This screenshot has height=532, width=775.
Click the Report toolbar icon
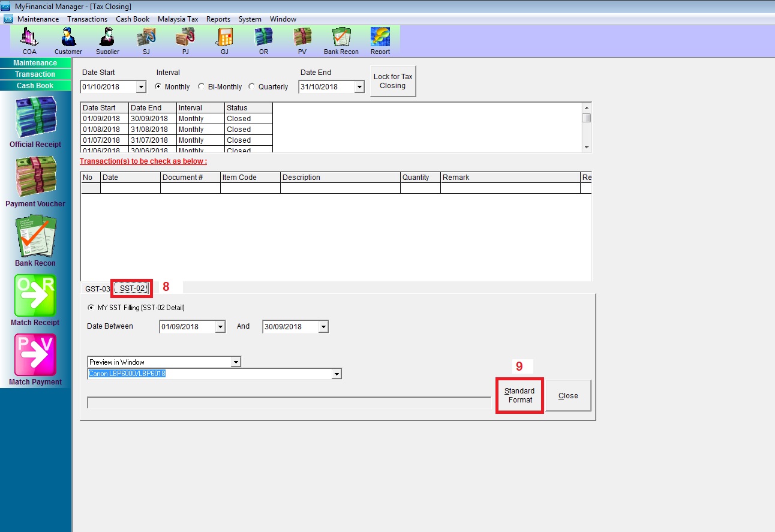pos(380,40)
